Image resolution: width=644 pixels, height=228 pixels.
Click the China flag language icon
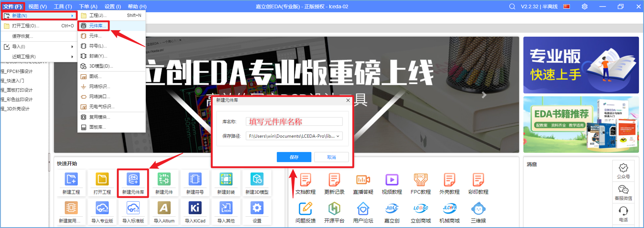[x=567, y=7]
